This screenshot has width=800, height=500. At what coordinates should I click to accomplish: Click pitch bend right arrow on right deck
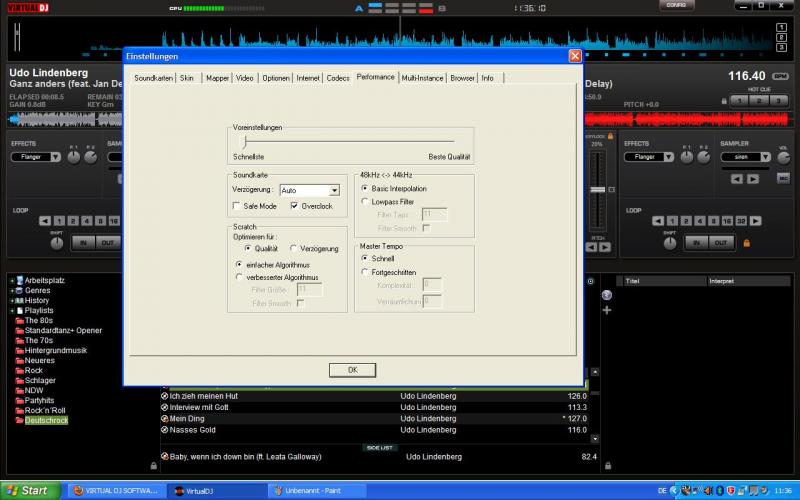[605, 247]
